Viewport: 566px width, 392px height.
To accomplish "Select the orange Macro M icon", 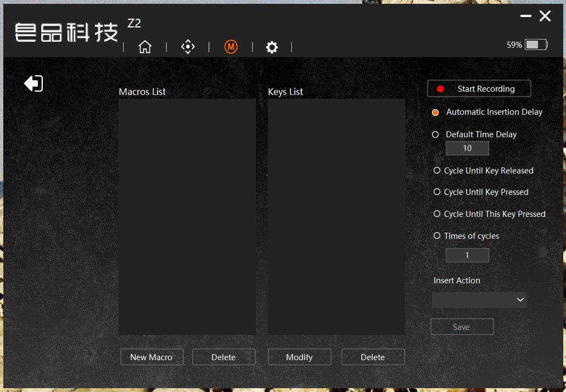I will tap(231, 47).
